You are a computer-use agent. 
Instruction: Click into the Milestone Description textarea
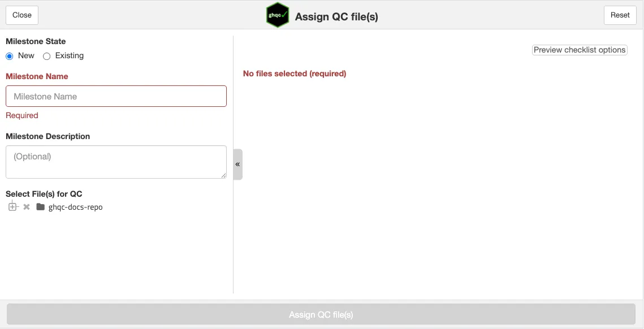click(116, 162)
